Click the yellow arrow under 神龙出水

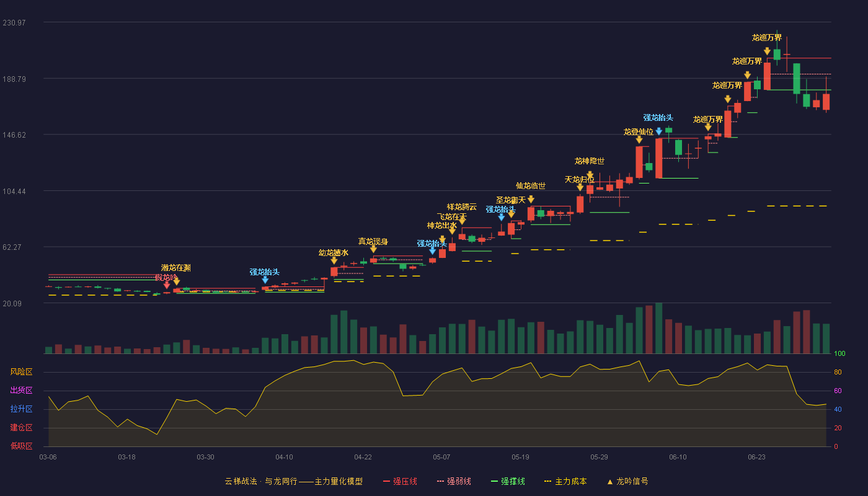pos(442,239)
